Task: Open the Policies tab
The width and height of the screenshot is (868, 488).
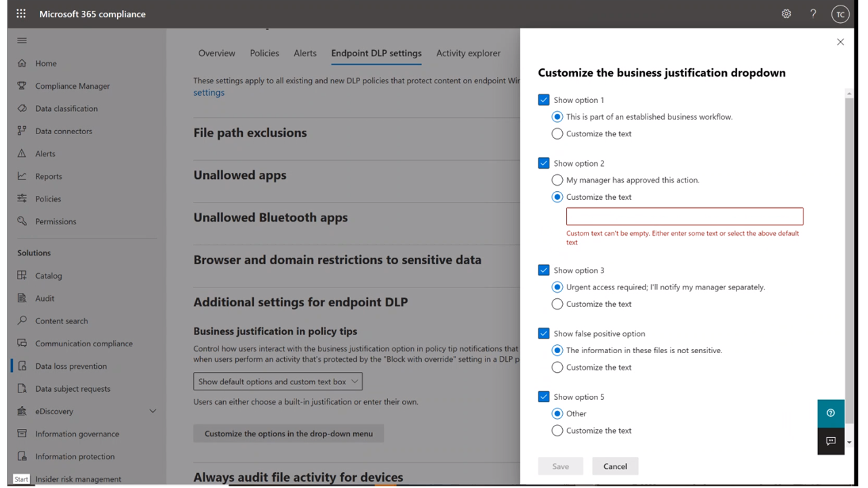Action: tap(264, 53)
